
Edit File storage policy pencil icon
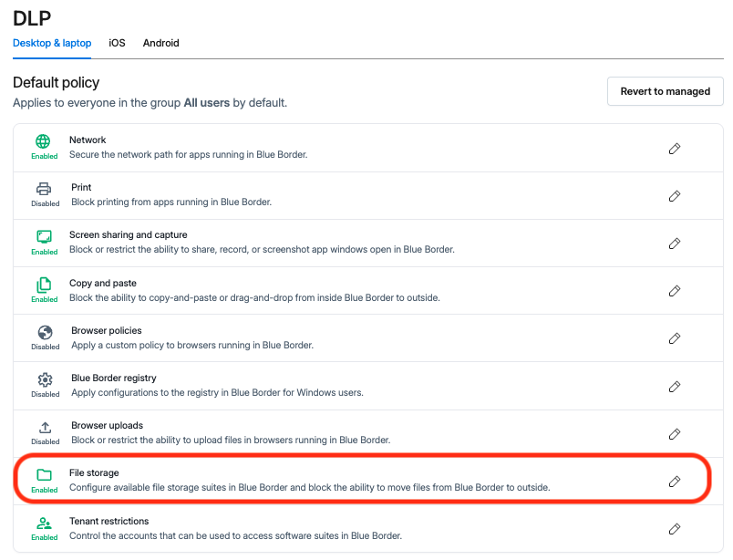pos(674,482)
